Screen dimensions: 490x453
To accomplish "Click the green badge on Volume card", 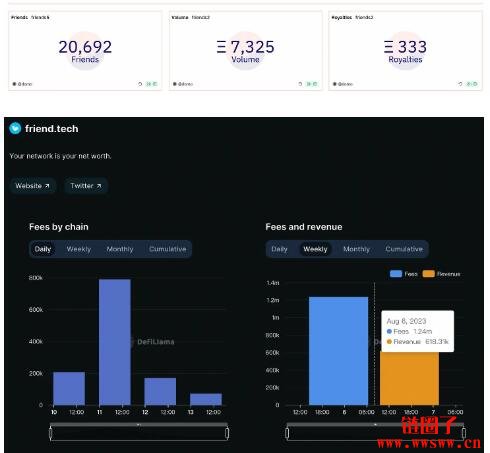I will (x=312, y=84).
